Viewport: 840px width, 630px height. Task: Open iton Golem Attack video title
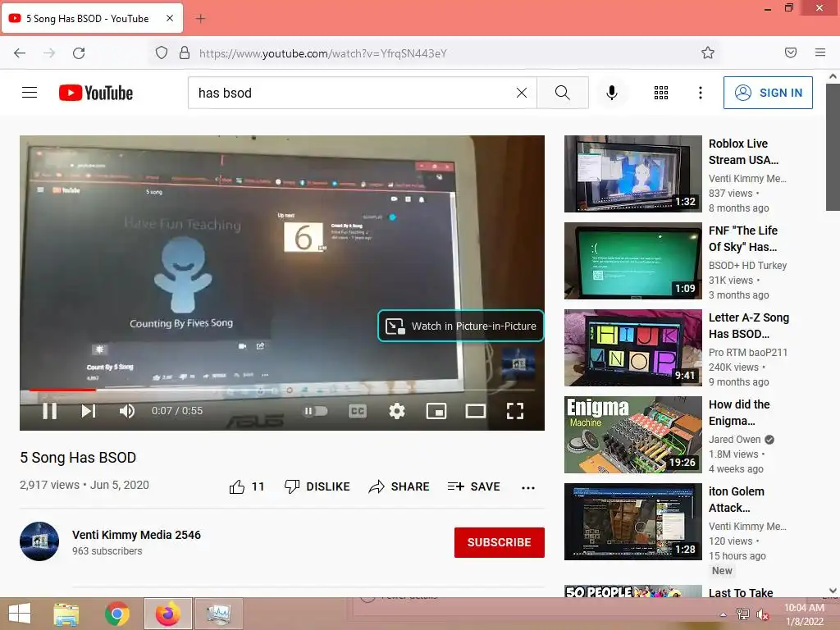[737, 500]
